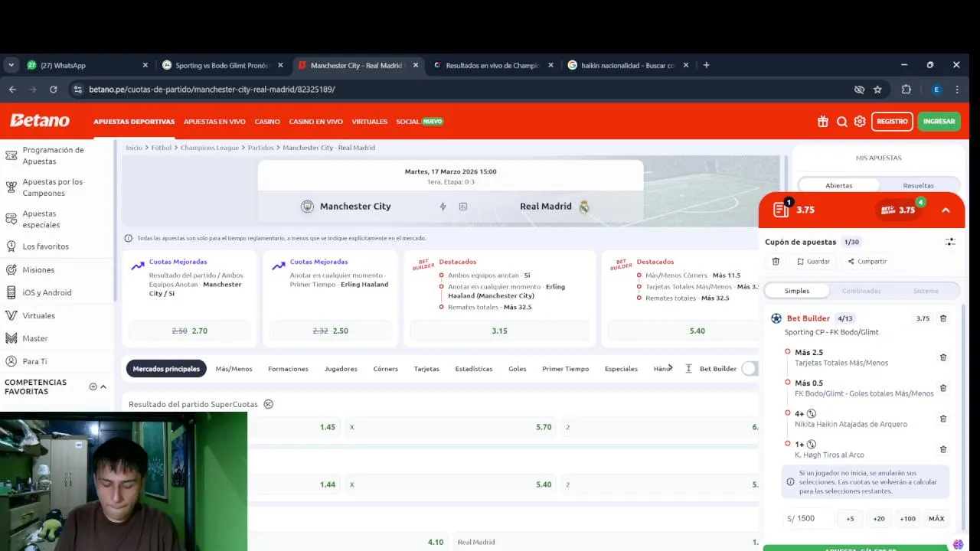Clear betslip with trash icon under Cupón

(x=776, y=262)
